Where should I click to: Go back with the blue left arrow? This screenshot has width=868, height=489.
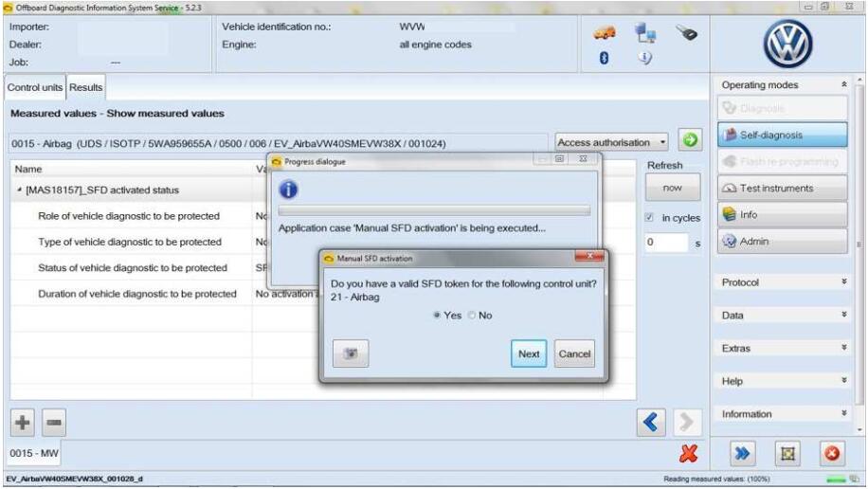pyautogui.click(x=651, y=423)
